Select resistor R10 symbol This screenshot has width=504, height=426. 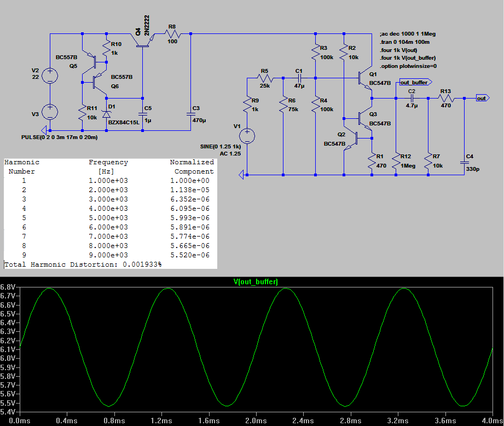[106, 48]
